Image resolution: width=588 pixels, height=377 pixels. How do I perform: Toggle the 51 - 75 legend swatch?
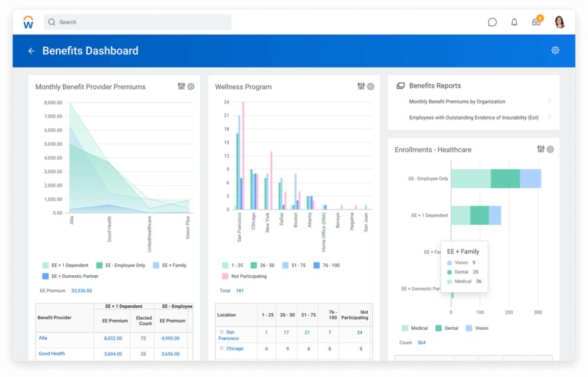(x=285, y=265)
